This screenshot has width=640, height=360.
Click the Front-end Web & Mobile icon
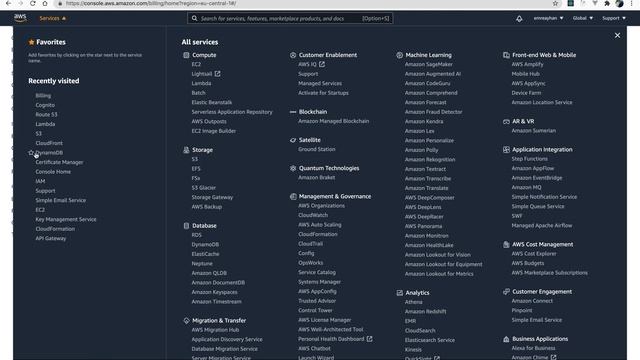pos(506,55)
